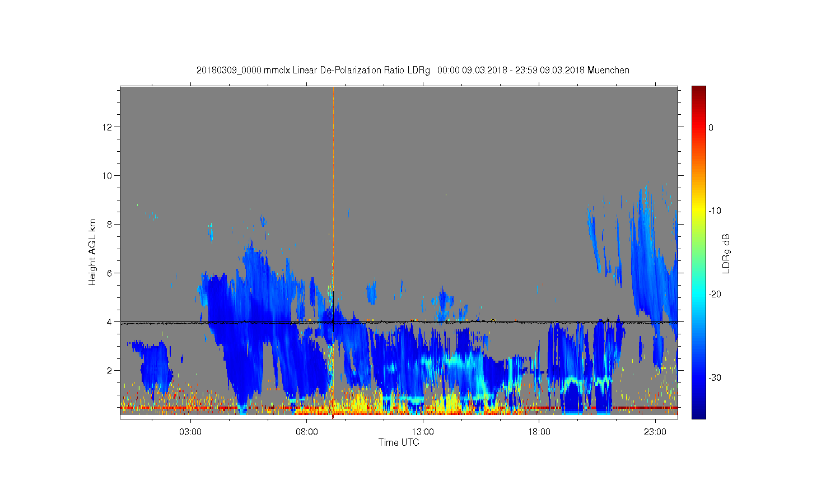Click the 12 km height tick label

pyautogui.click(x=107, y=127)
